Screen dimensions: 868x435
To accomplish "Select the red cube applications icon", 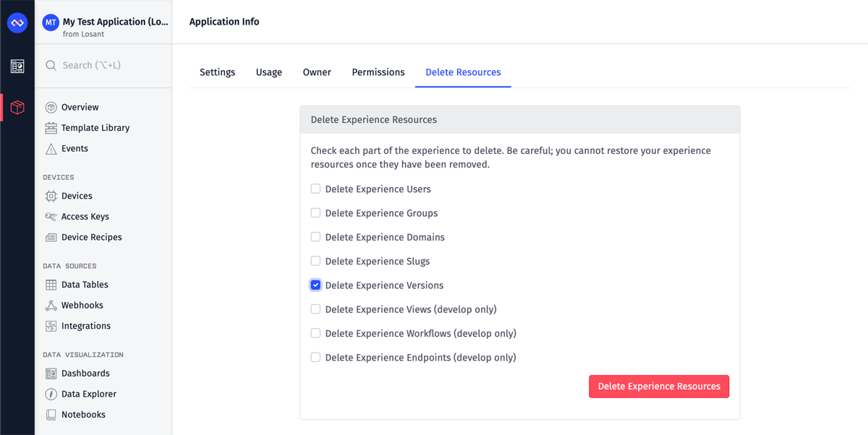I will [17, 108].
